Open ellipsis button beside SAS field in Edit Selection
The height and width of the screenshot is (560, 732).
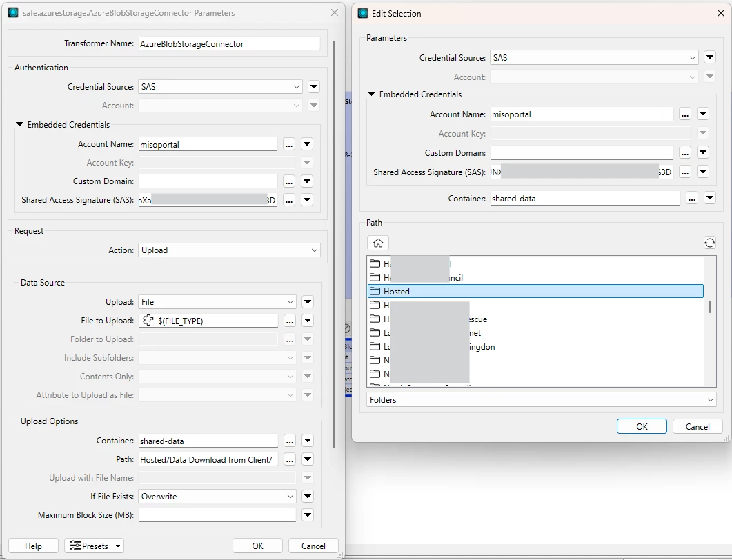tap(685, 172)
